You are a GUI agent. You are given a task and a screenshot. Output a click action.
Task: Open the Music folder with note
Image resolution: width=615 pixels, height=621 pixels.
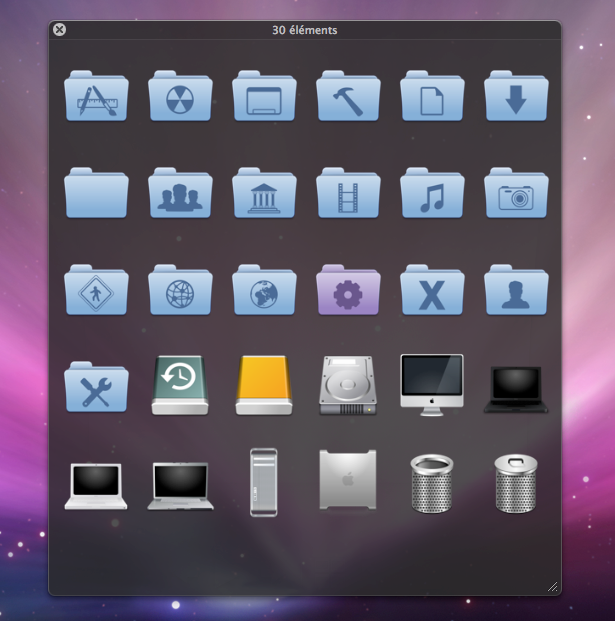pyautogui.click(x=432, y=193)
